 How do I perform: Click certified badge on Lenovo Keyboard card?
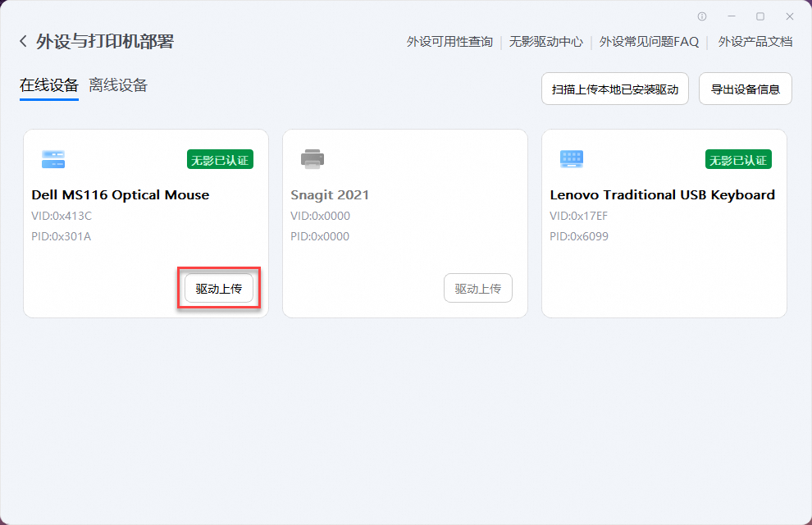[738, 160]
